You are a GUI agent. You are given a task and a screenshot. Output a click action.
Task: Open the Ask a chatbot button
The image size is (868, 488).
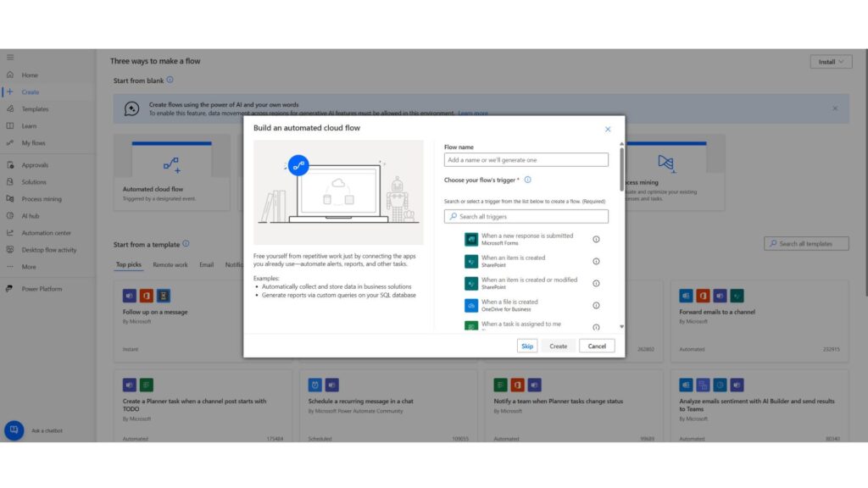14,430
